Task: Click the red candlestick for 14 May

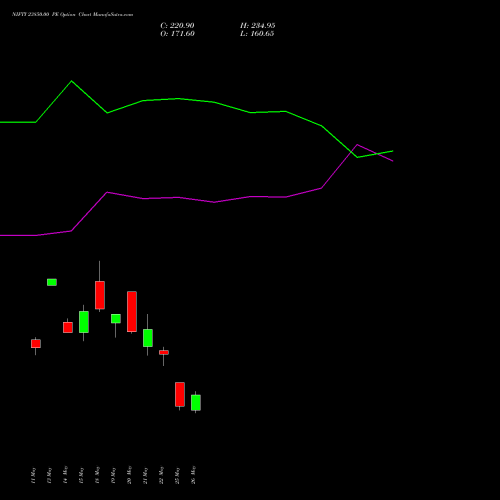Action: [68, 327]
